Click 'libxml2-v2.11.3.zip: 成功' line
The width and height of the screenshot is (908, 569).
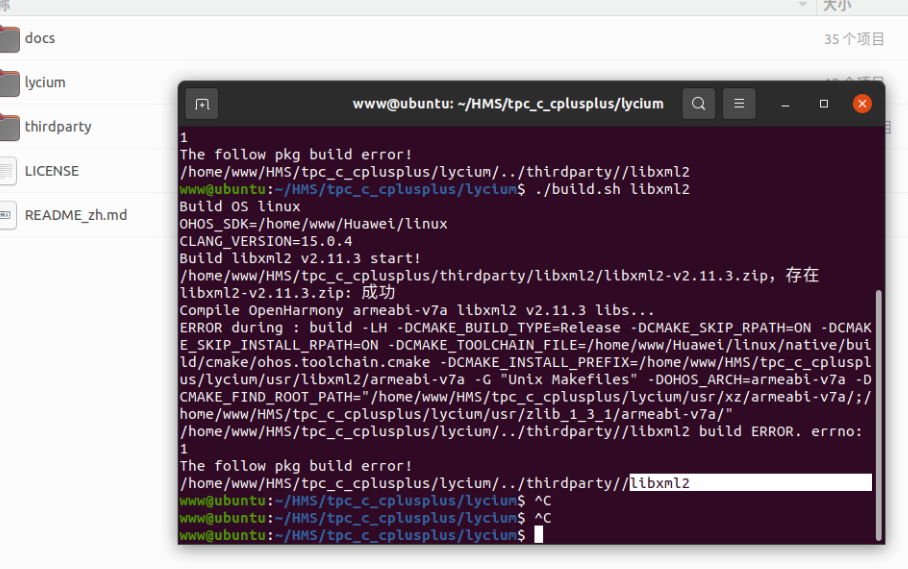click(287, 292)
